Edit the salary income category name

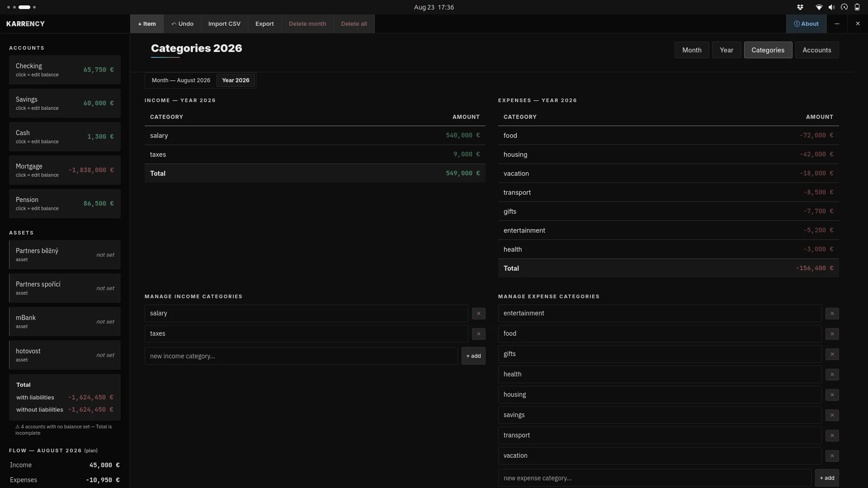pos(306,314)
